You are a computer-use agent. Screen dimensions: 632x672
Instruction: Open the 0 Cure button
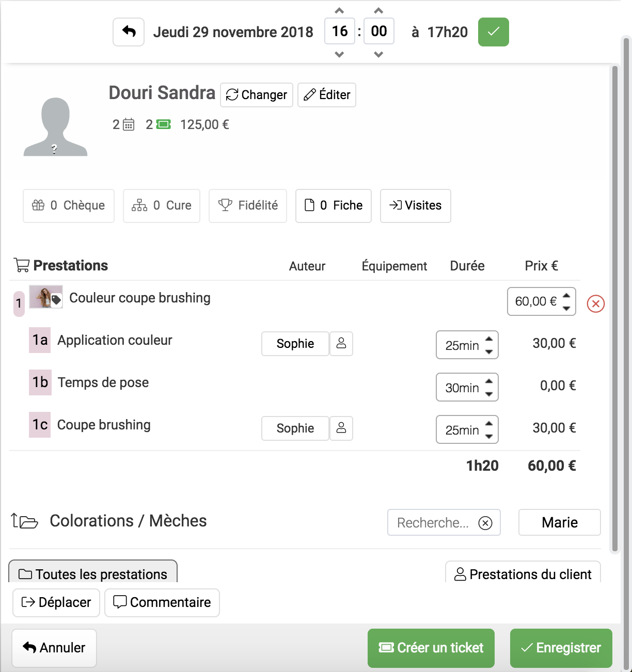[162, 206]
